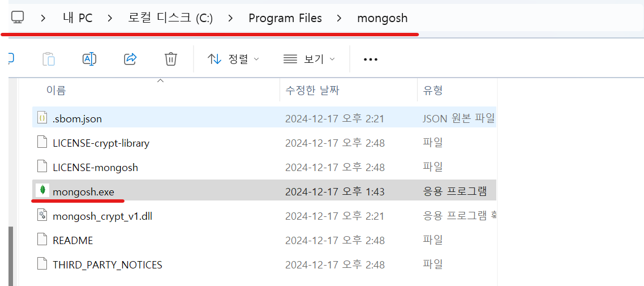Screen dimensions: 644x286
Task: Select the .sbom.json file
Action: 264,119
